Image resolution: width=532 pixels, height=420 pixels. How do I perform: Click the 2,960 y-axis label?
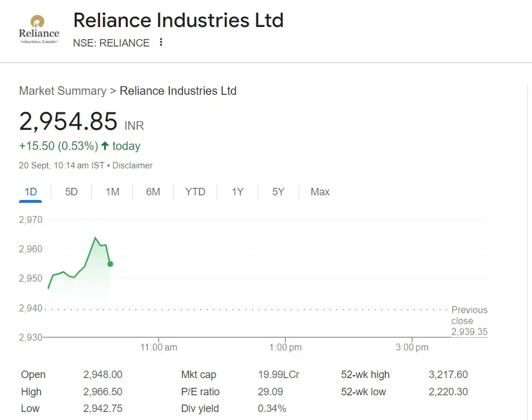tap(30, 249)
